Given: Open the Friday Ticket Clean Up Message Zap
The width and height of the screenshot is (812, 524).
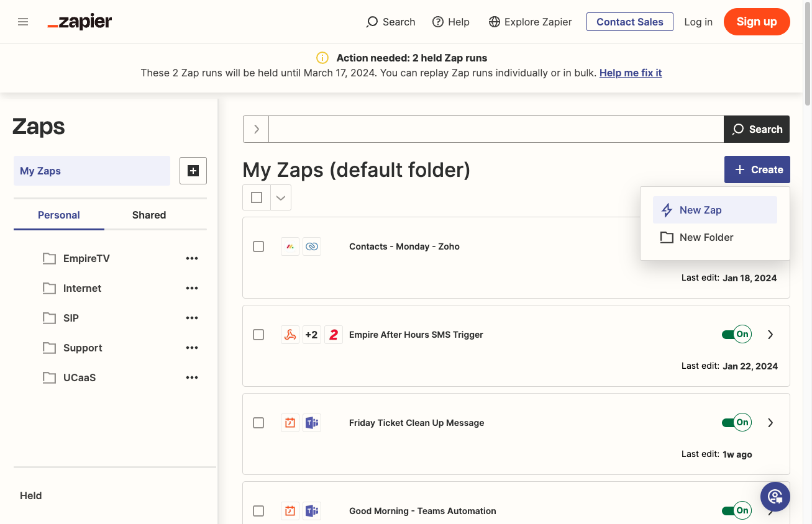Looking at the screenshot, I should (417, 423).
